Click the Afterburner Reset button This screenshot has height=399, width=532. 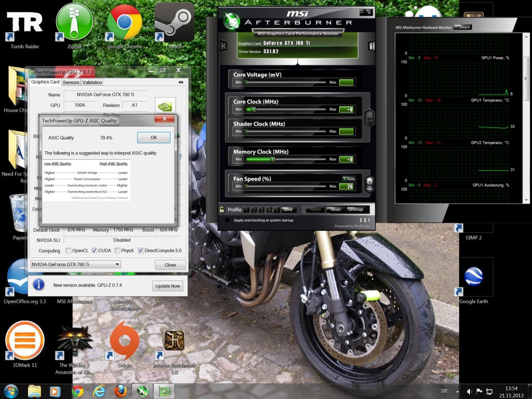335,209
